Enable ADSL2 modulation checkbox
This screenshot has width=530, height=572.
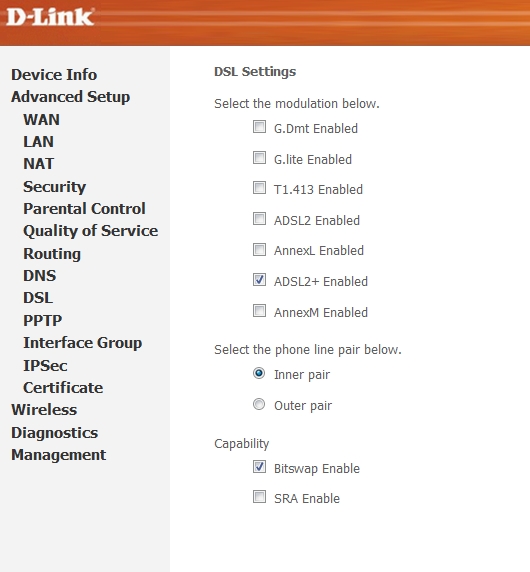(x=259, y=219)
